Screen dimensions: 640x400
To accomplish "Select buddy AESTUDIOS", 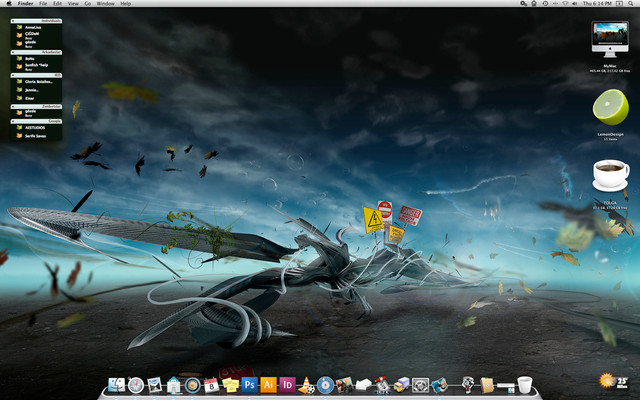I will 36,128.
